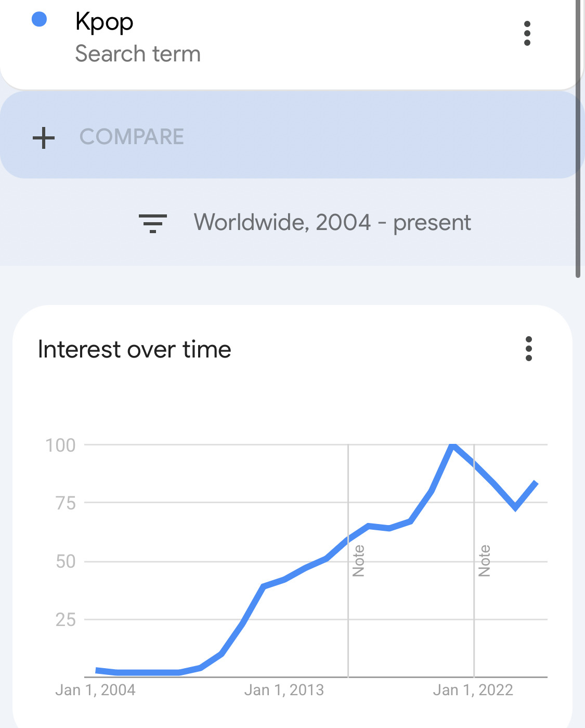The image size is (585, 728).
Task: Click the Interest over time heading
Action: [x=135, y=349]
